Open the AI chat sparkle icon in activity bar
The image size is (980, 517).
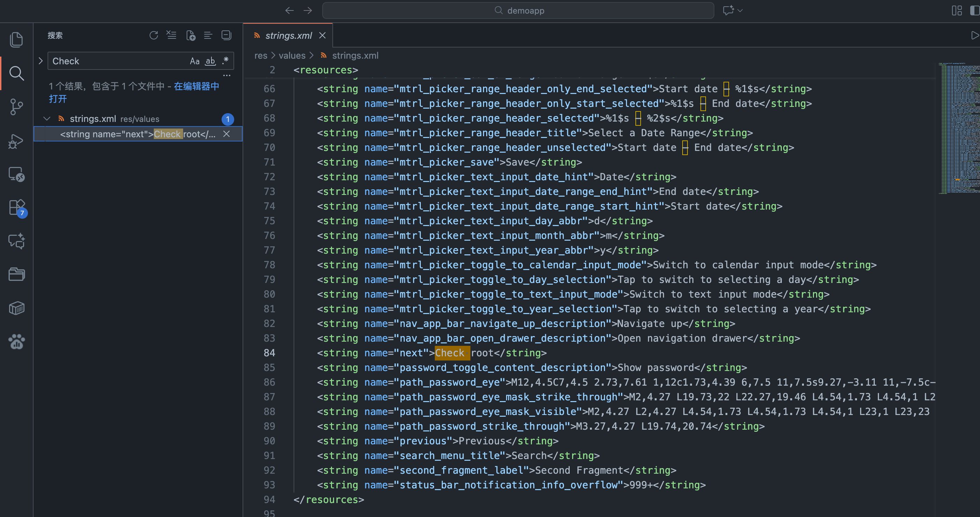click(16, 241)
